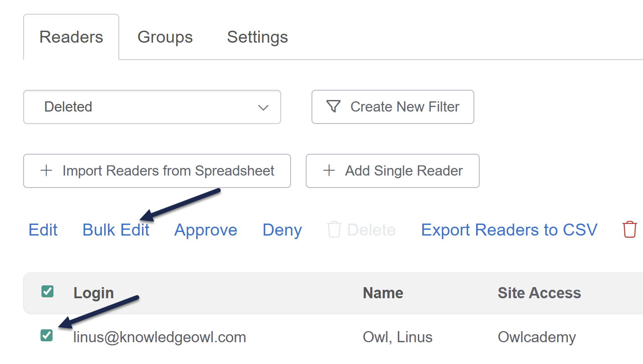Click the Deny link
Screen dimensions: 643x364
282,230
